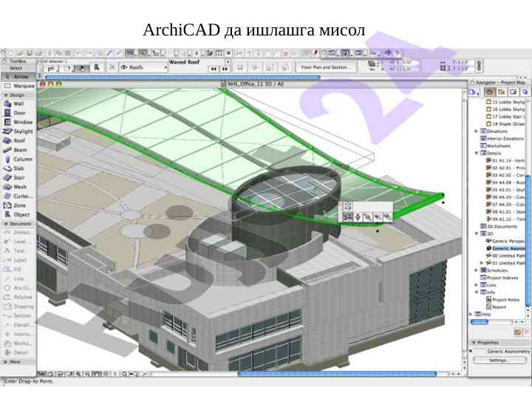Screen dimensions: 532x399
Task: Select 18 Shade Drawing item in Navigator
Action: pos(505,124)
